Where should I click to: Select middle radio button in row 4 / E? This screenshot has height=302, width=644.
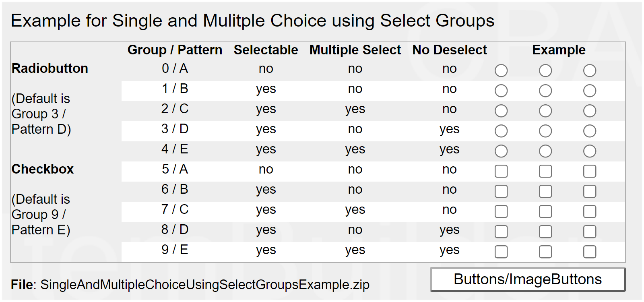click(545, 151)
